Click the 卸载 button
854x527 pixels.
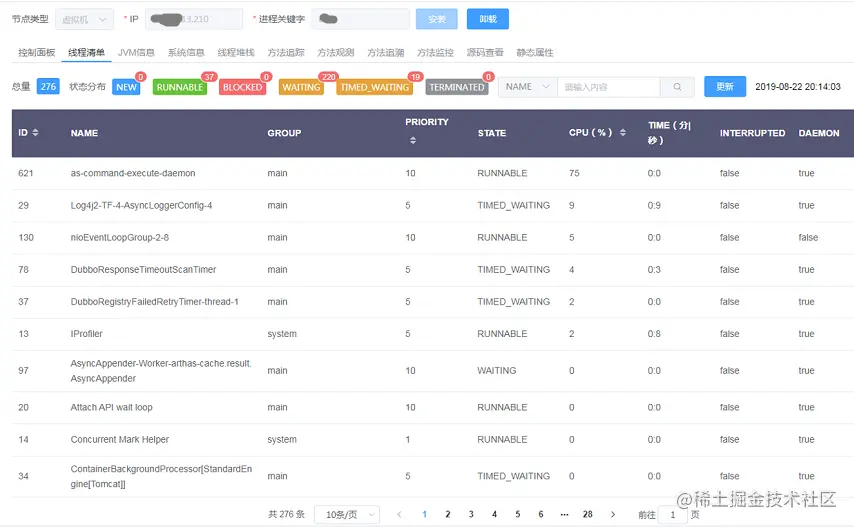488,19
